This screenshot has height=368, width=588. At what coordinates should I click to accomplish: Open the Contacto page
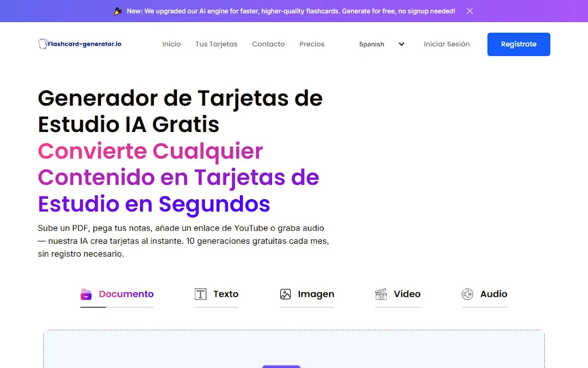click(x=269, y=44)
